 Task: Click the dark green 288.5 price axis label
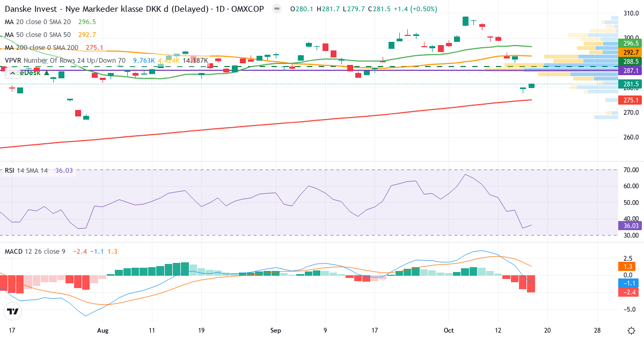(x=631, y=62)
